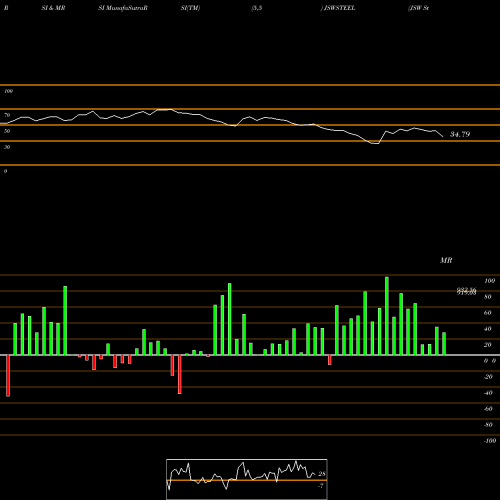Click the first red MR bar at chart start
This screenshot has width=500, height=500.
tap(8, 376)
